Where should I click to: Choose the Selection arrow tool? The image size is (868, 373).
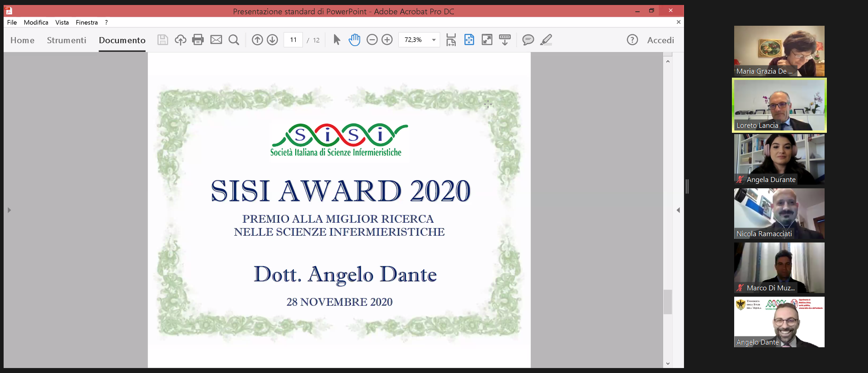point(337,40)
